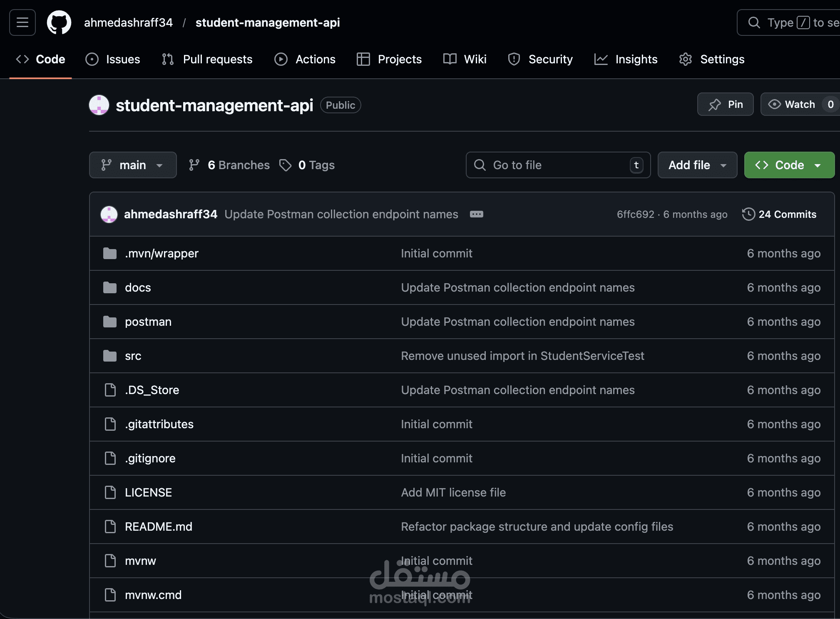This screenshot has height=619, width=840.
Task: Click the branch icon next to main
Action: pyautogui.click(x=107, y=165)
